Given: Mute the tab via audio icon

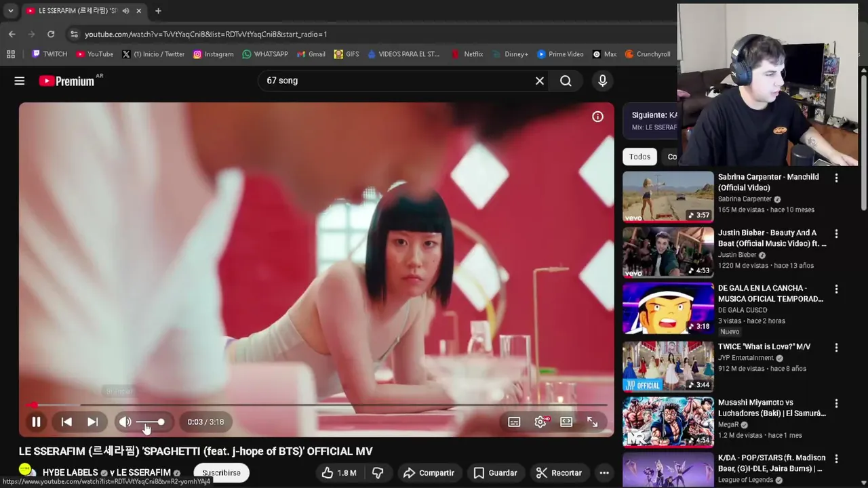Looking at the screenshot, I should pos(126,11).
